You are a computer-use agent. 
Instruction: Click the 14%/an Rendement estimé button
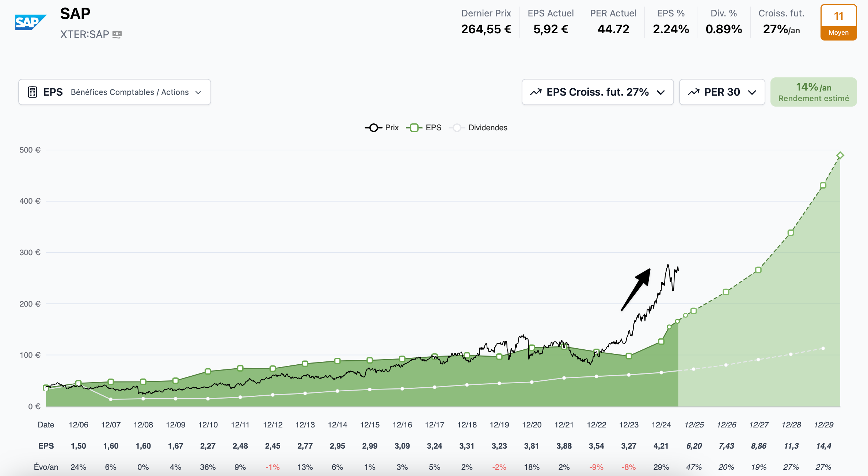pos(814,92)
